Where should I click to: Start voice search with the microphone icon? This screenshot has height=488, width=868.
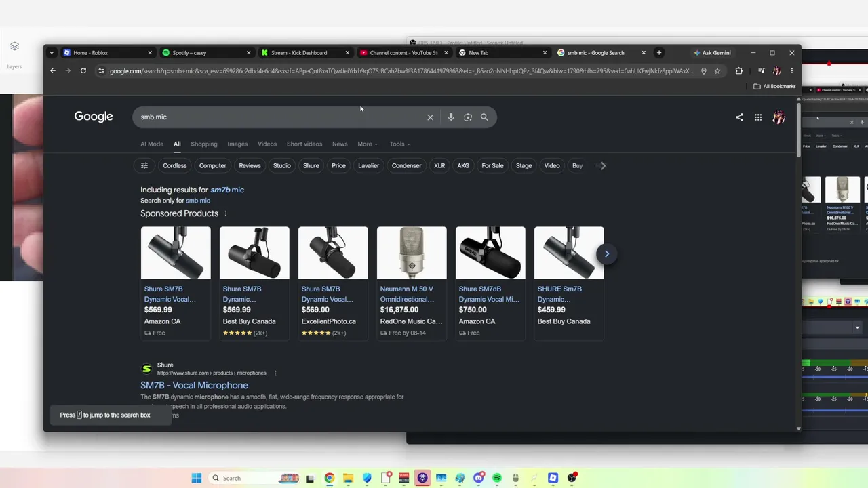pos(451,117)
